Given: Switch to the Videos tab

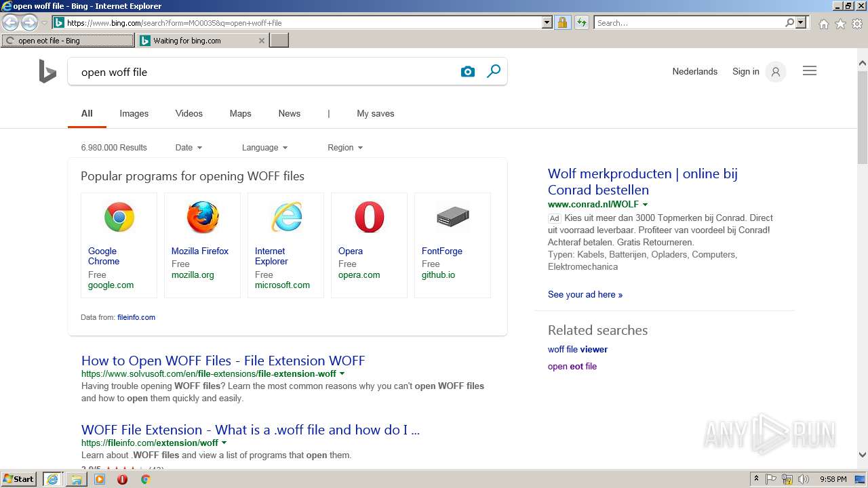Looking at the screenshot, I should click(189, 114).
